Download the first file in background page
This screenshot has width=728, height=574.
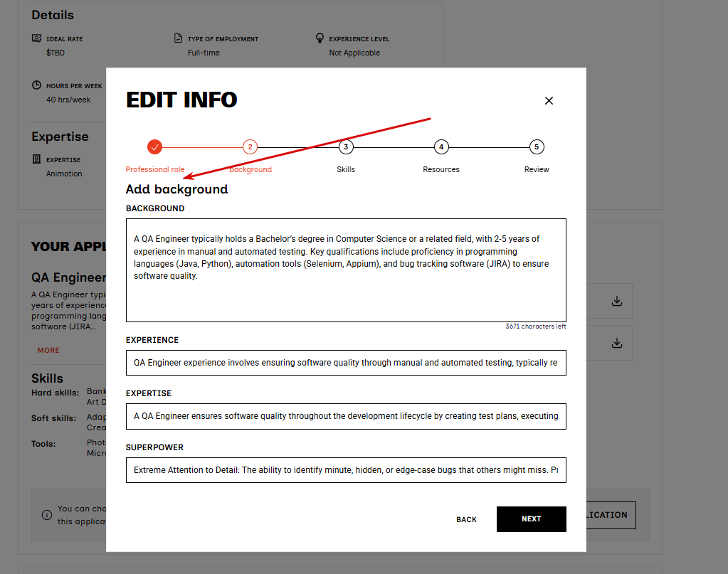click(x=616, y=301)
